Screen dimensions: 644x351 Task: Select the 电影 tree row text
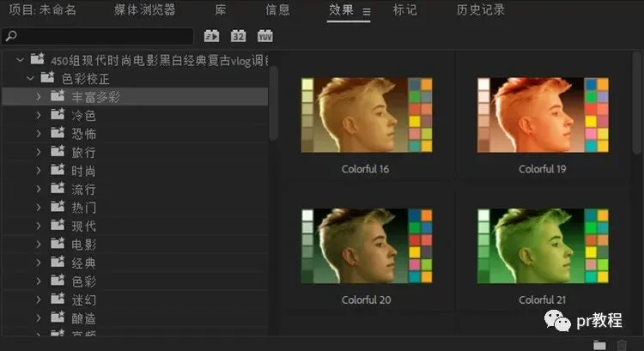pyautogui.click(x=83, y=245)
